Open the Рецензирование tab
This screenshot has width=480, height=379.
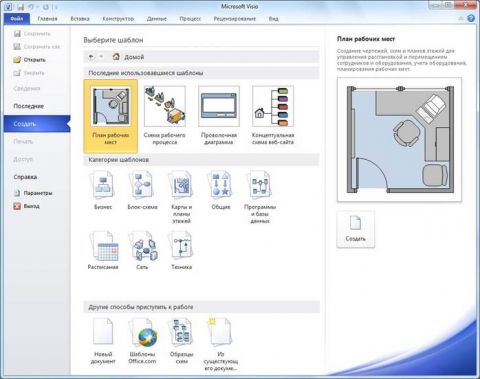[x=235, y=19]
